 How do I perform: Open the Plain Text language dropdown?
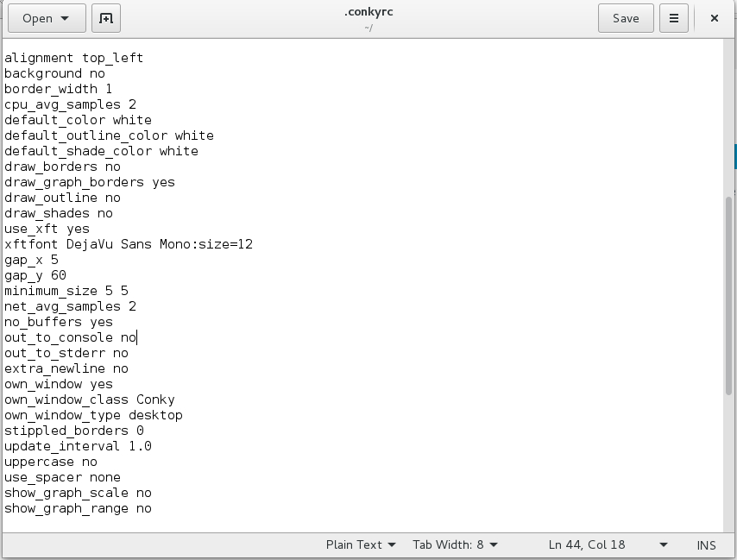361,544
